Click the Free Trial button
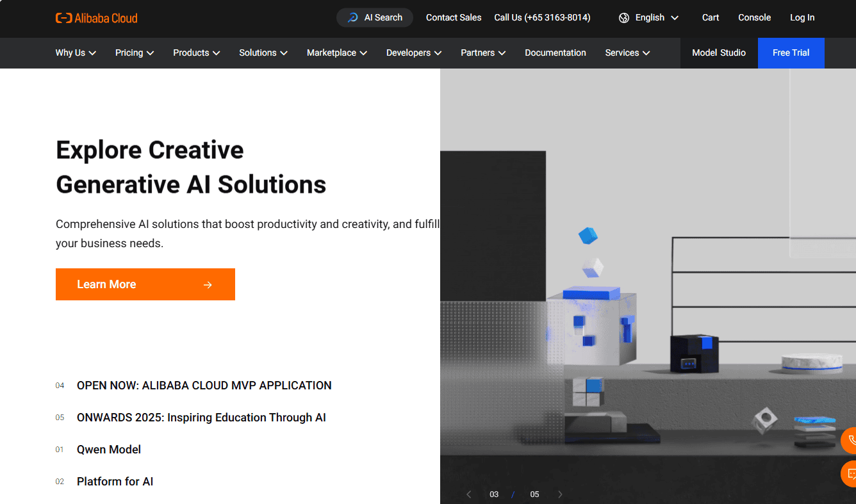This screenshot has height=504, width=856. [x=791, y=53]
